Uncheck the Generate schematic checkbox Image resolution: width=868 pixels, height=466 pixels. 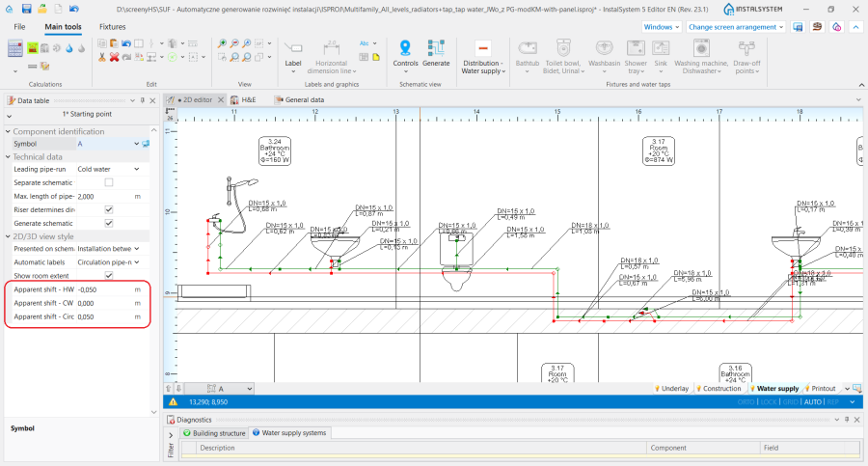click(109, 223)
